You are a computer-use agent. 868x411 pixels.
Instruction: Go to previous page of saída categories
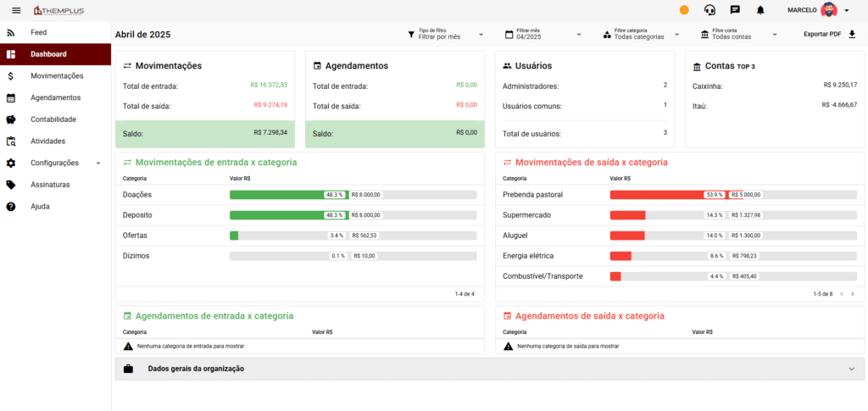pyautogui.click(x=842, y=294)
